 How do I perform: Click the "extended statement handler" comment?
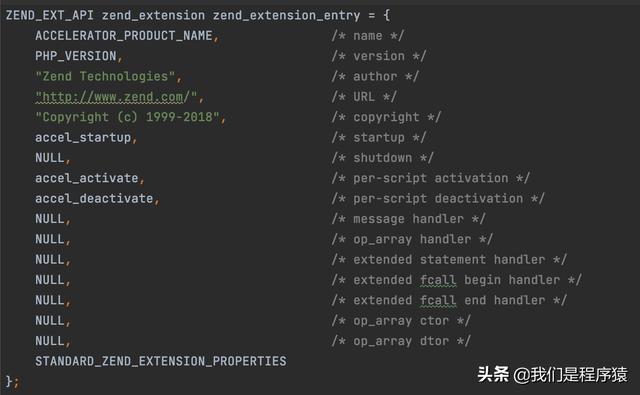point(449,260)
